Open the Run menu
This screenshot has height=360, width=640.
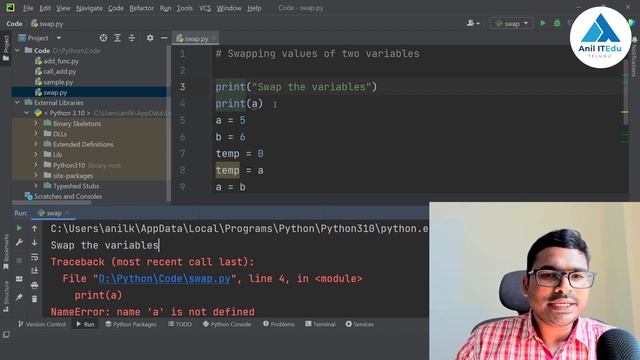(x=165, y=8)
